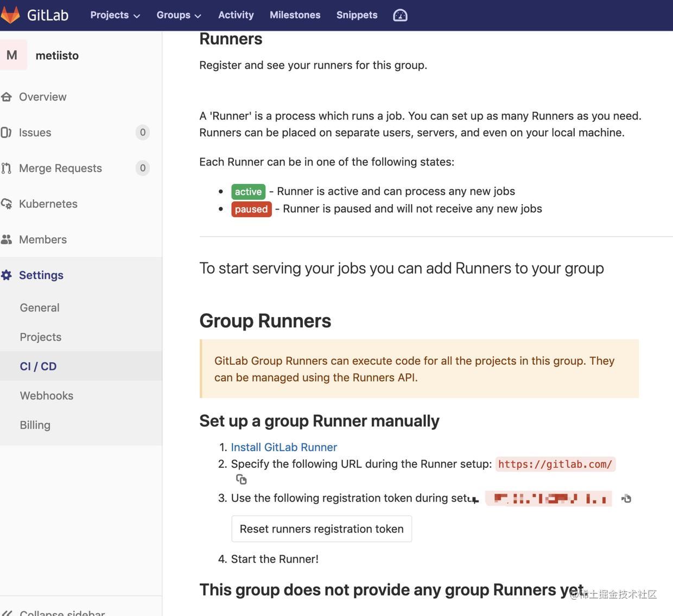Image resolution: width=673 pixels, height=616 pixels.
Task: Click the GitLab fox logo
Action: (12, 15)
